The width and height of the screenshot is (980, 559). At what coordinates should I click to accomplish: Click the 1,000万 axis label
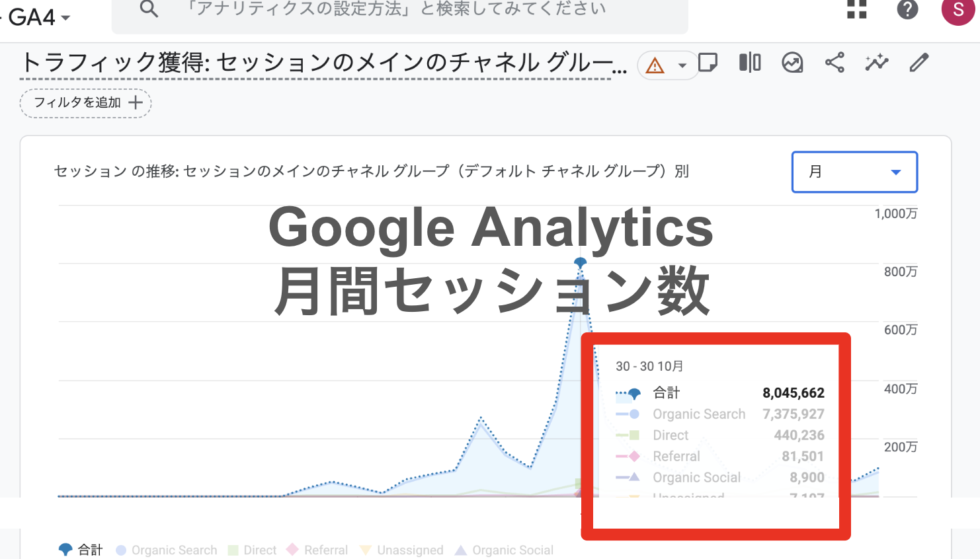point(896,213)
